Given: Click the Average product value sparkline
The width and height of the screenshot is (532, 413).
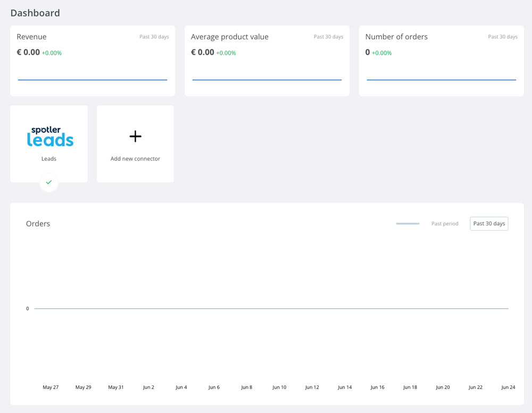Looking at the screenshot, I should click(267, 80).
